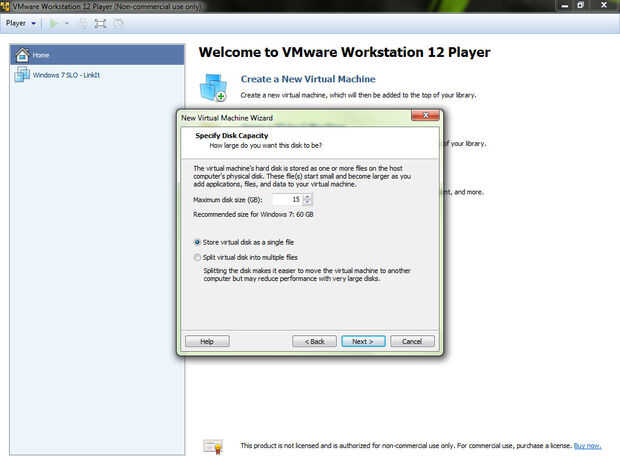Click the Send Ctrl+Alt+Del toolbar icon

pyautogui.click(x=83, y=24)
